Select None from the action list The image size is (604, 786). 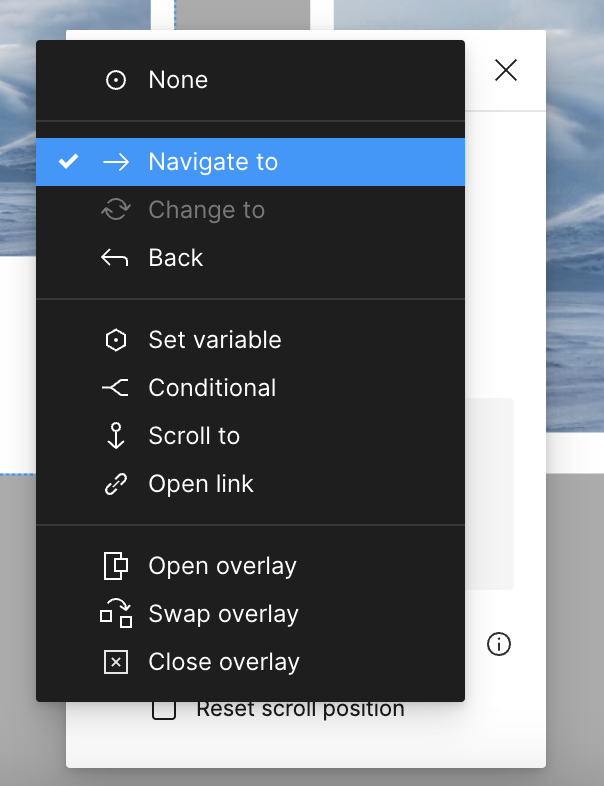tap(250, 80)
